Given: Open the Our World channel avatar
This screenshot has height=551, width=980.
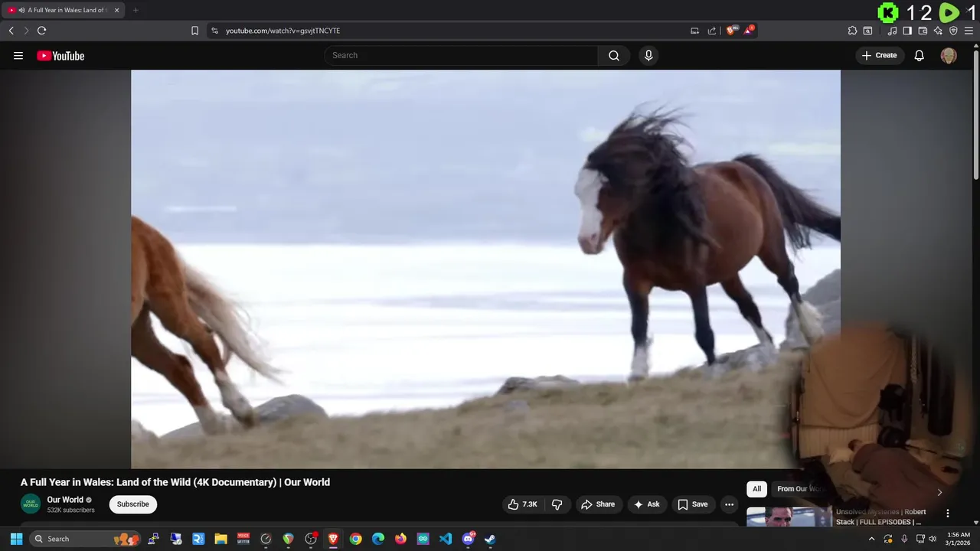Looking at the screenshot, I should tap(31, 504).
